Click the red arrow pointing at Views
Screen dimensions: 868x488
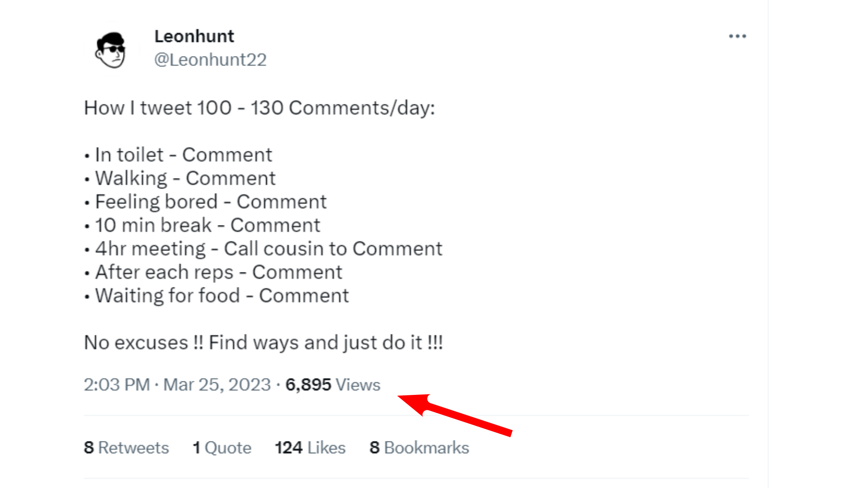pyautogui.click(x=454, y=414)
